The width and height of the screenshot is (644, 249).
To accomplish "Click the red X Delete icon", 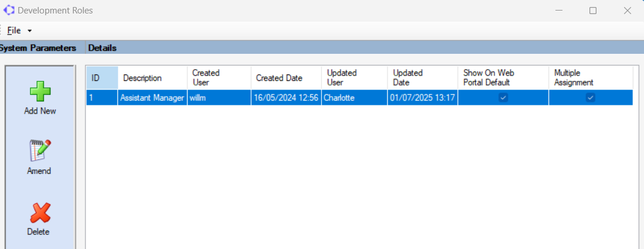I will pos(40,213).
